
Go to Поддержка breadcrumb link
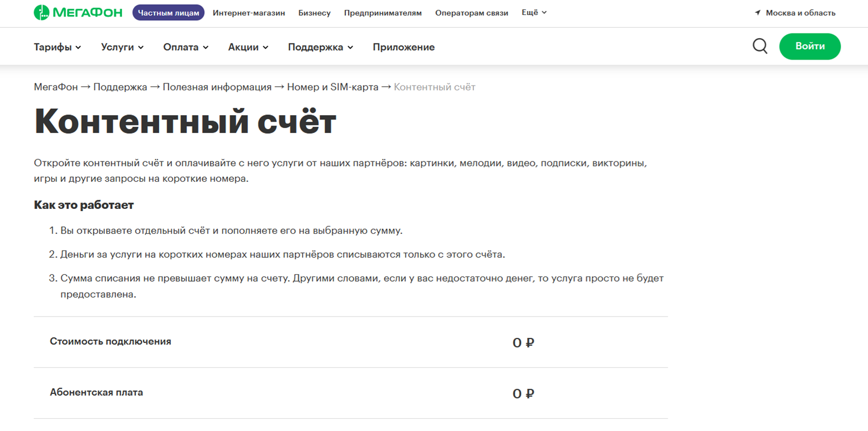coord(120,87)
